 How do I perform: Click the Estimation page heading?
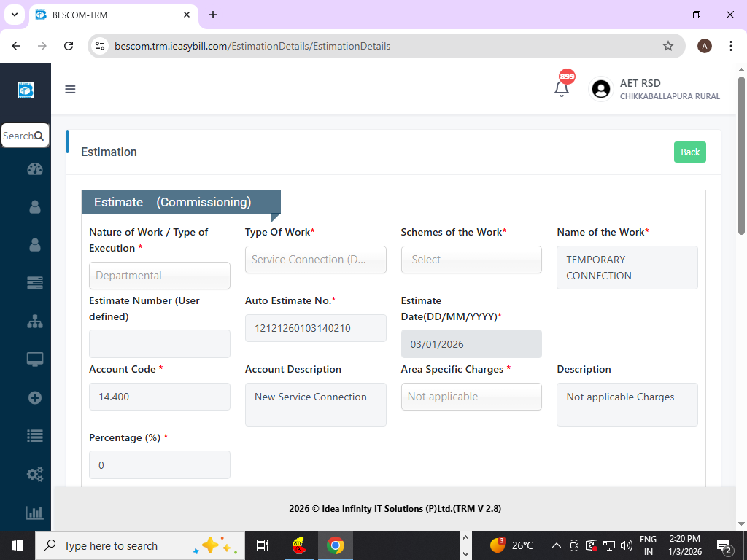[x=109, y=152]
